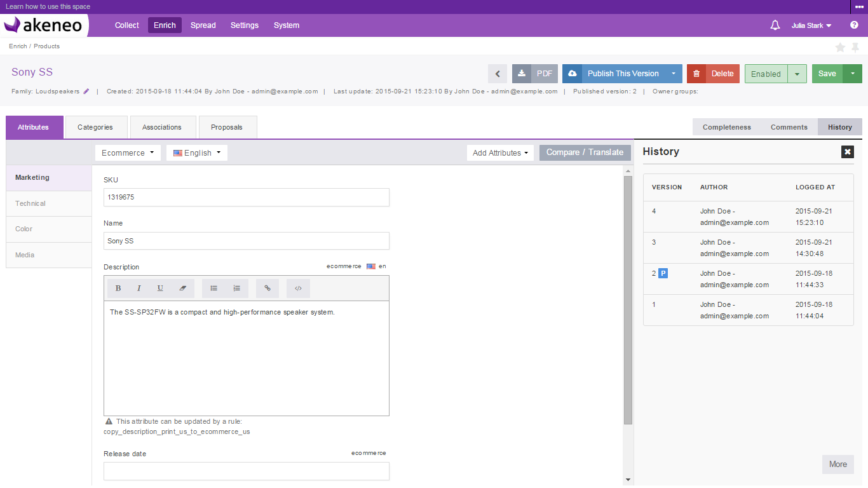
Task: Switch to the Attributes tab
Action: (34, 127)
